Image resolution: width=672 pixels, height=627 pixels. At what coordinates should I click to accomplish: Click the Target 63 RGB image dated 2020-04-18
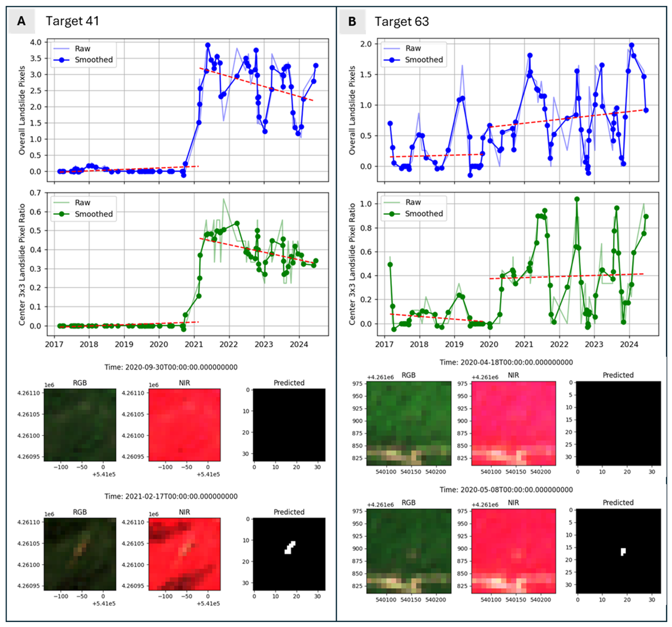409,423
